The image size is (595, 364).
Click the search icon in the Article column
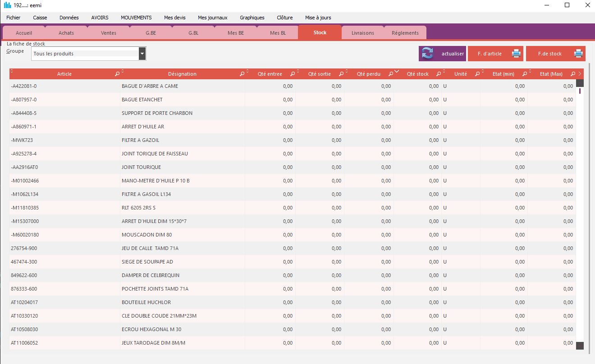pyautogui.click(x=117, y=73)
